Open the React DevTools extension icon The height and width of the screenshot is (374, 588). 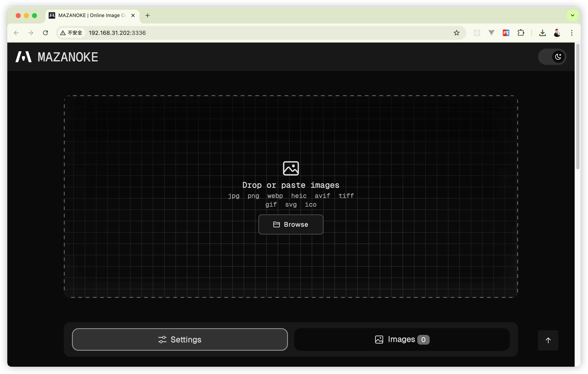click(x=477, y=33)
